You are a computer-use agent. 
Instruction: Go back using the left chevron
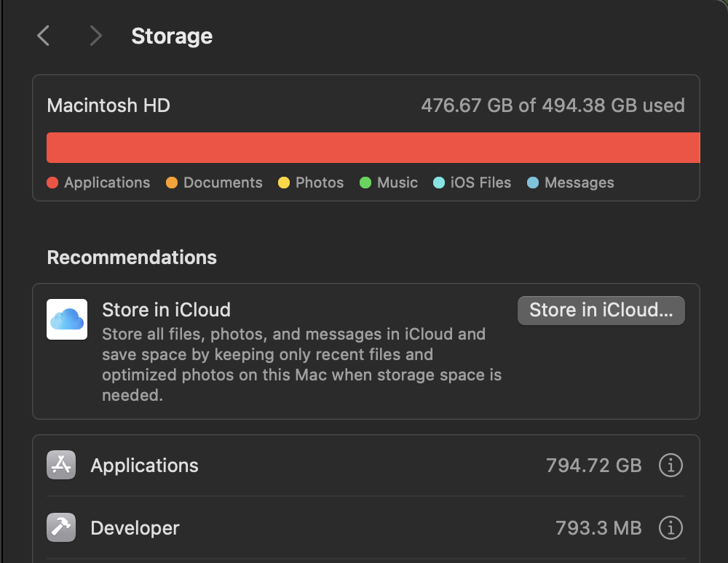pos(44,36)
